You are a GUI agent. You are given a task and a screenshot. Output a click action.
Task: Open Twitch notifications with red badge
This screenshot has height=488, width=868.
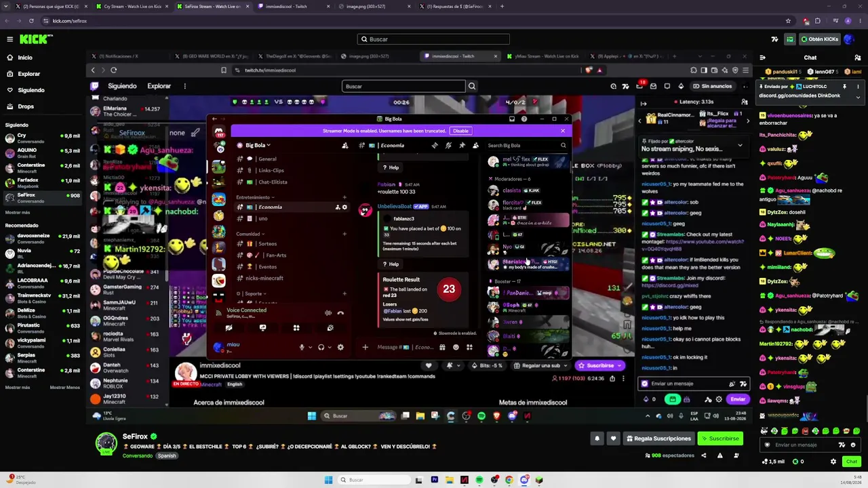(639, 86)
